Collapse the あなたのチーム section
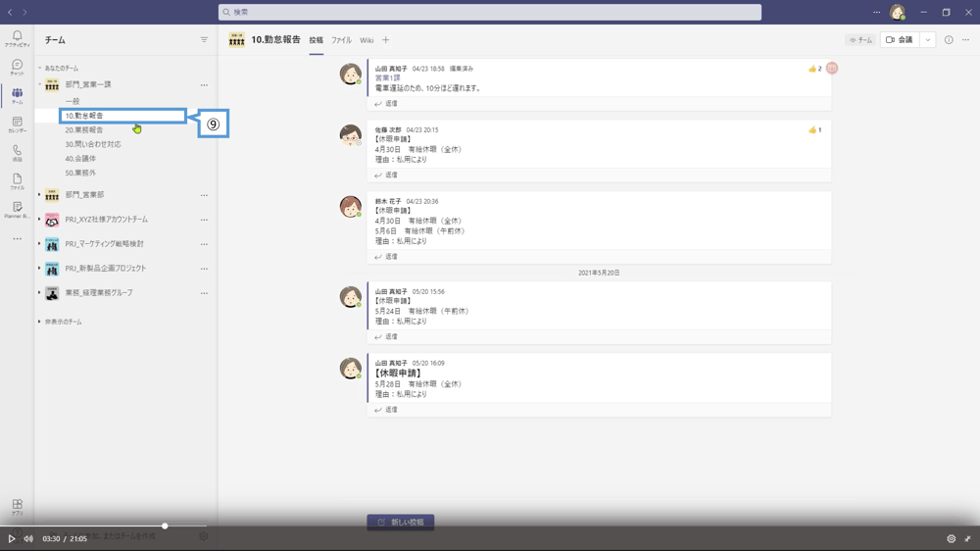Viewport: 980px width, 551px height. pos(39,69)
